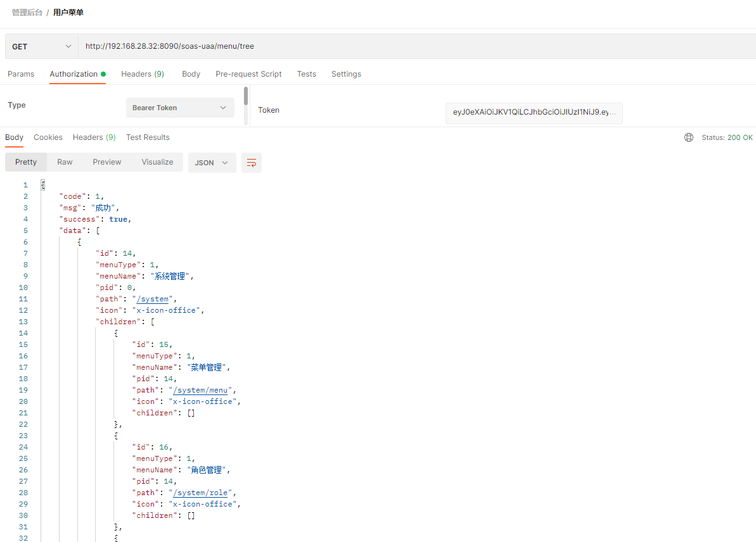The image size is (756, 542).
Task: Click the Visualize view button
Action: (157, 162)
